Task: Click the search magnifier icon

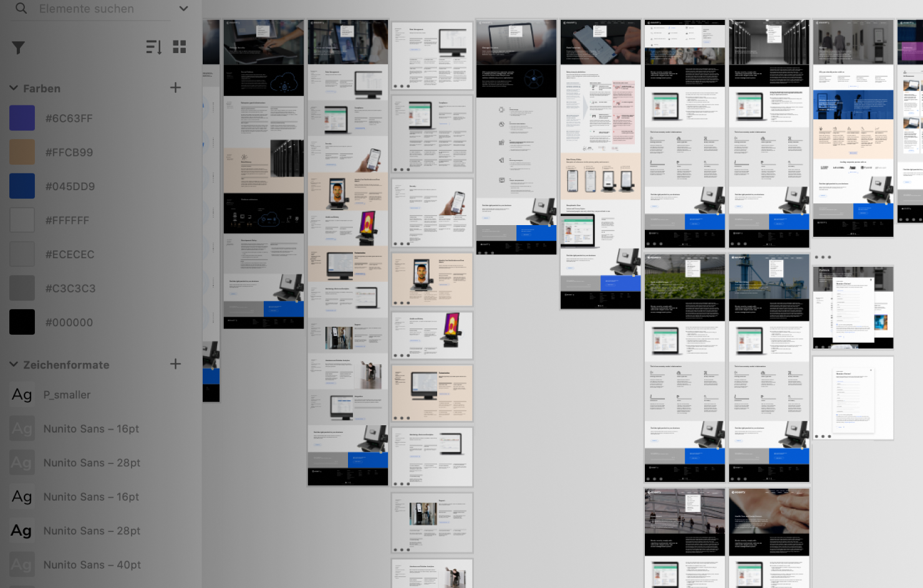Action: [x=21, y=9]
